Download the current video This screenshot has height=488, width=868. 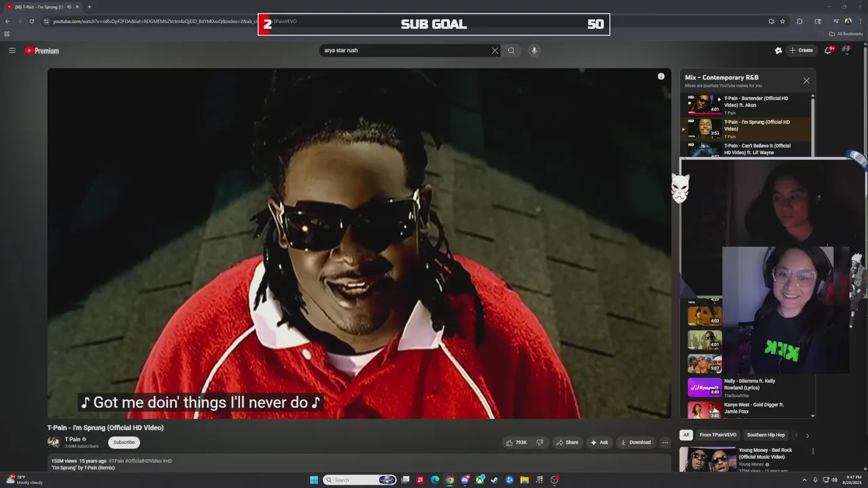click(x=635, y=443)
